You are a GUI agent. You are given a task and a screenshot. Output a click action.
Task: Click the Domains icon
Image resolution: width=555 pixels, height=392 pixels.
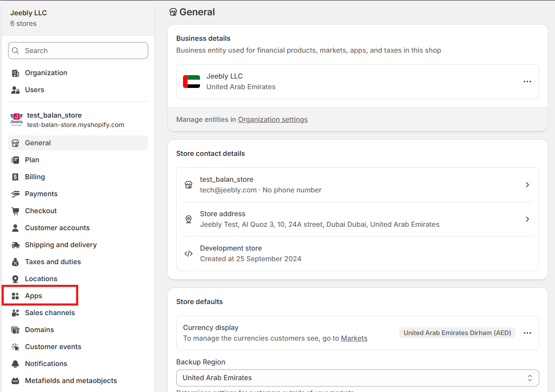[15, 330]
